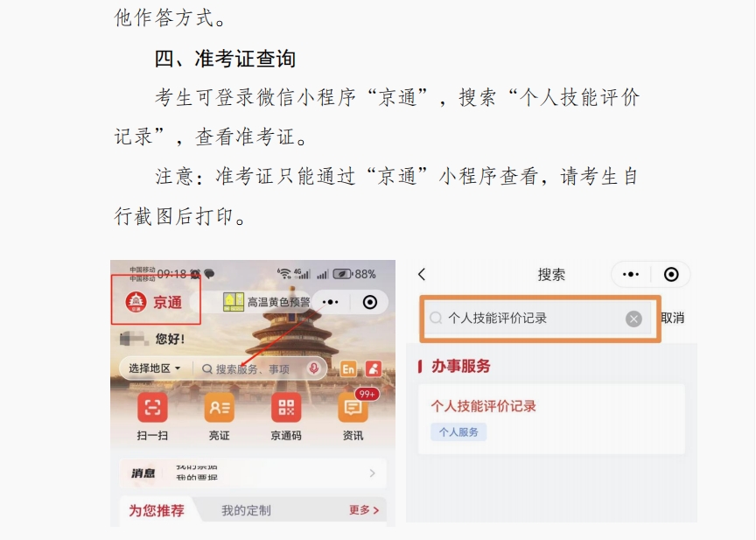The width and height of the screenshot is (756, 540).
Task: Click the 取消 cancel button
Action: tap(672, 319)
